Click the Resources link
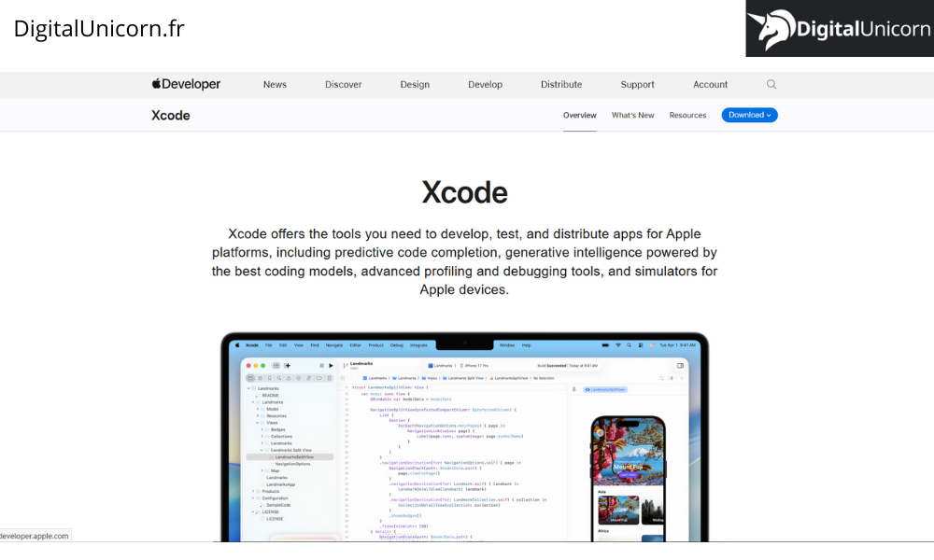934x560 pixels. (687, 115)
